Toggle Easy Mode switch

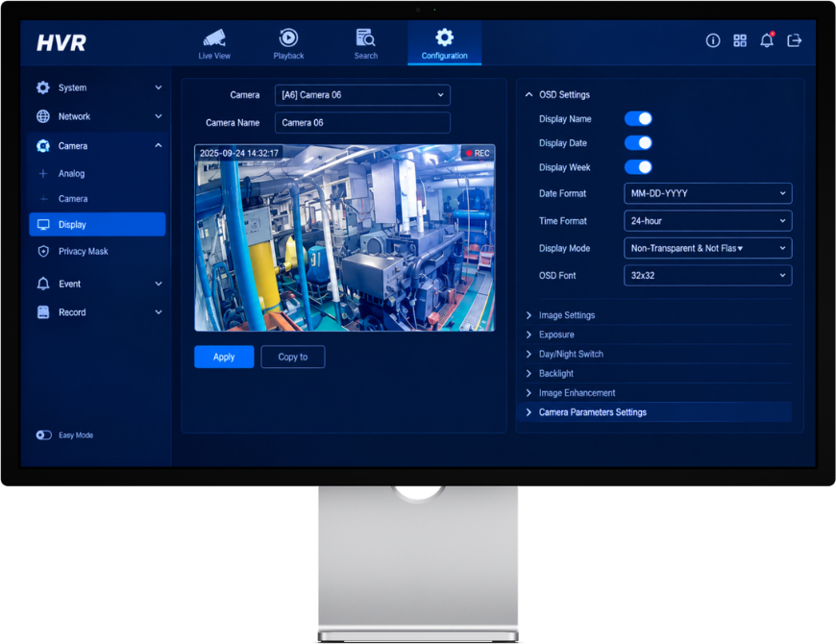[43, 435]
